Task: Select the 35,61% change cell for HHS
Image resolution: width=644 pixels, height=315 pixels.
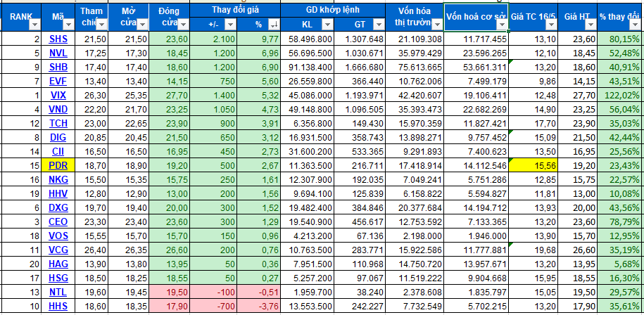Action: (621, 306)
